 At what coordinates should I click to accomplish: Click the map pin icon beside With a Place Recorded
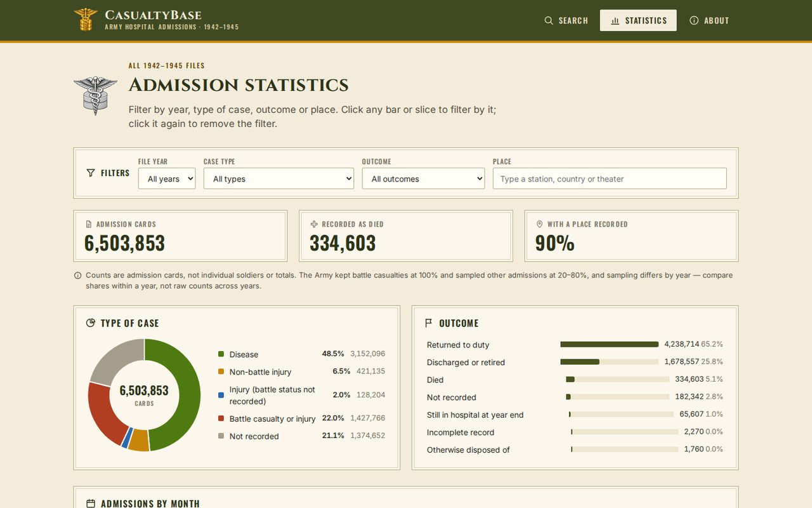pos(540,224)
